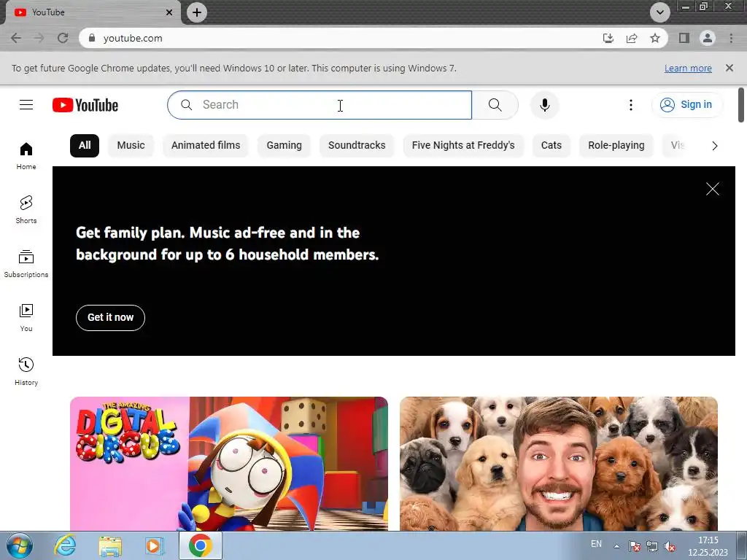
Task: Click the page vertical scrollbar
Action: tap(741, 105)
